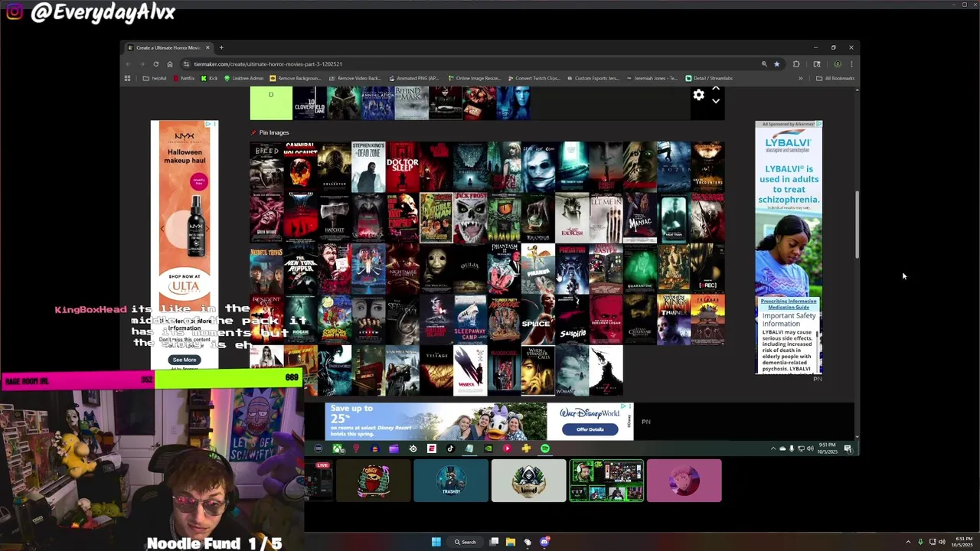Open Chrome extensions puzzle icon
Viewport: 980px width, 551px height.
796,64
